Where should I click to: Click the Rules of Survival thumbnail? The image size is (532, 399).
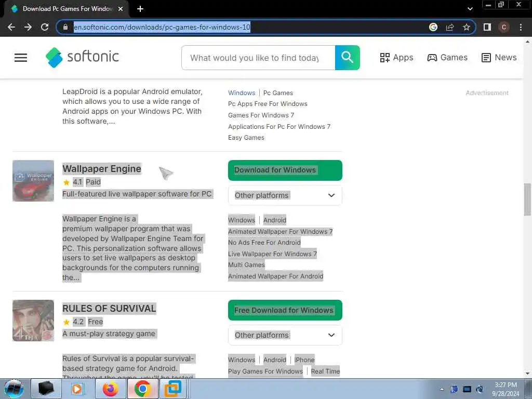click(33, 321)
